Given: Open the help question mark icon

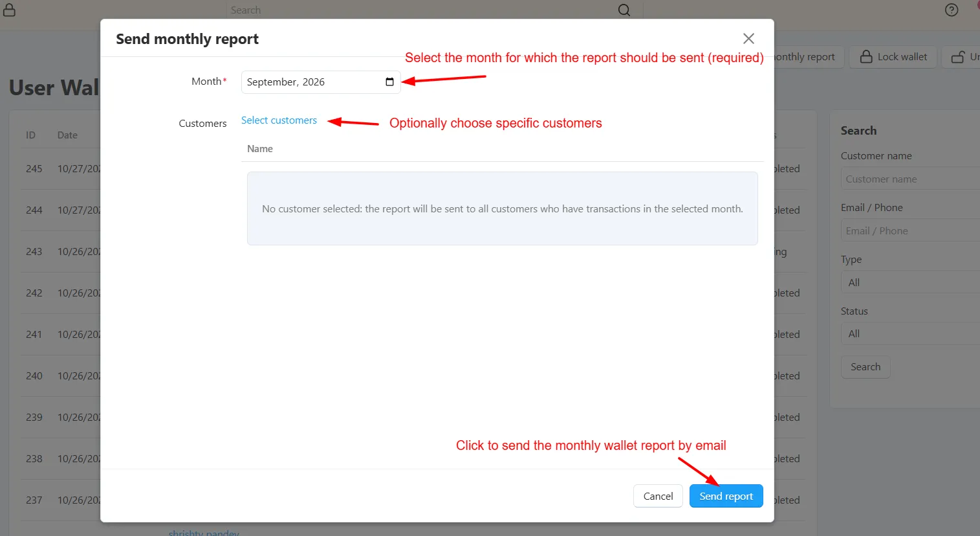Looking at the screenshot, I should (952, 10).
